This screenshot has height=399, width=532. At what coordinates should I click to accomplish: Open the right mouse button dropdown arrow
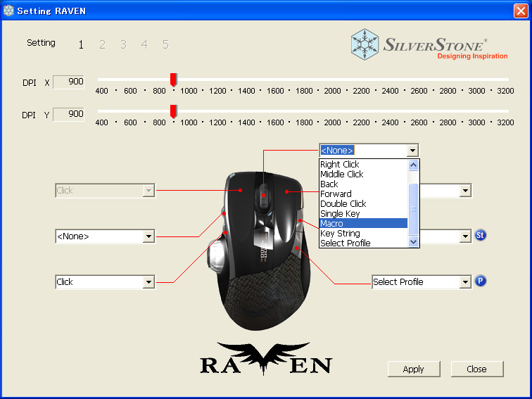465,190
